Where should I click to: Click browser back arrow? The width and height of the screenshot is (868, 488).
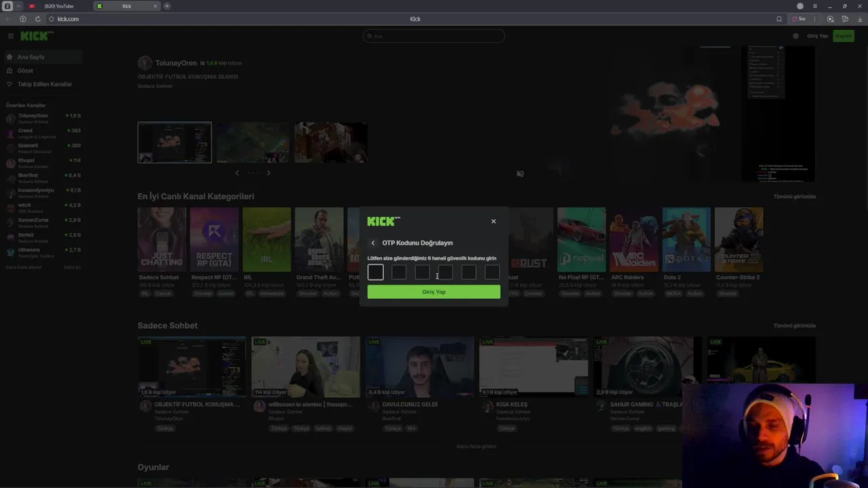(8, 19)
